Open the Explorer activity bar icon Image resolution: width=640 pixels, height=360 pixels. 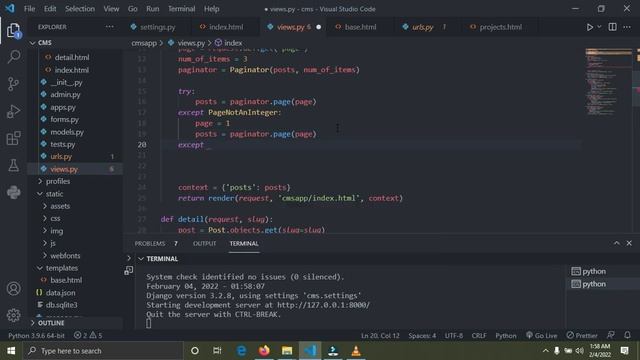coord(13,30)
